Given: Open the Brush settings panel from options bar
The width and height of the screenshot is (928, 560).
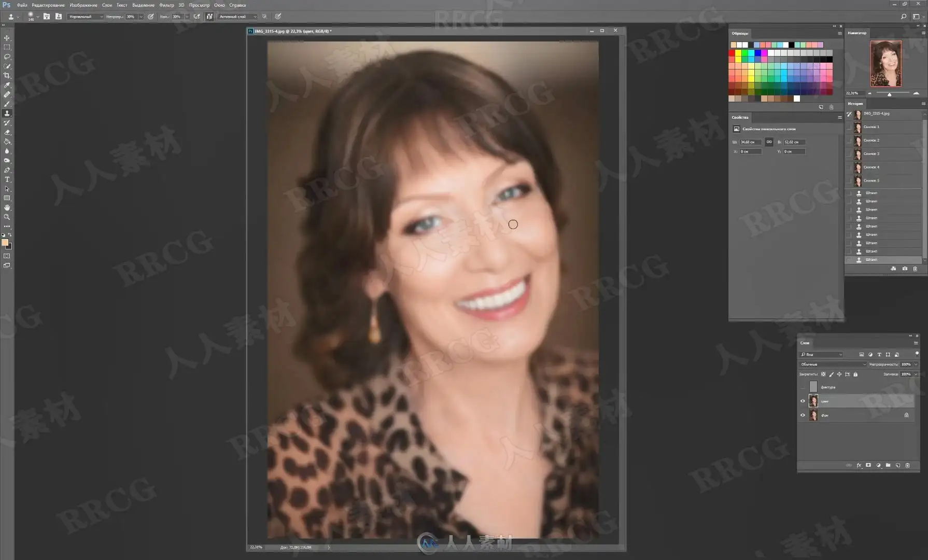Looking at the screenshot, I should point(47,17).
